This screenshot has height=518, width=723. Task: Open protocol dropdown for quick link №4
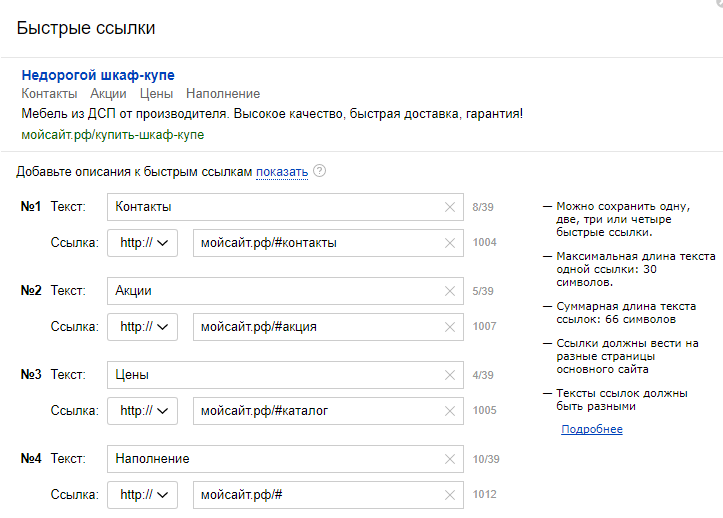pos(142,494)
